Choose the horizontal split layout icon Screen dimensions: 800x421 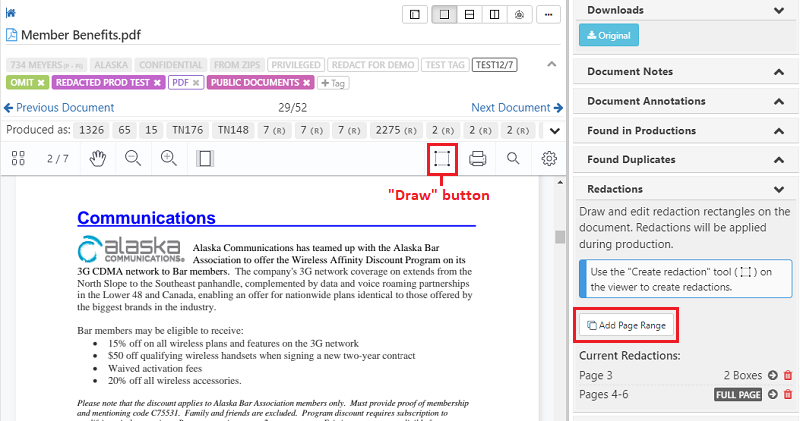(469, 15)
